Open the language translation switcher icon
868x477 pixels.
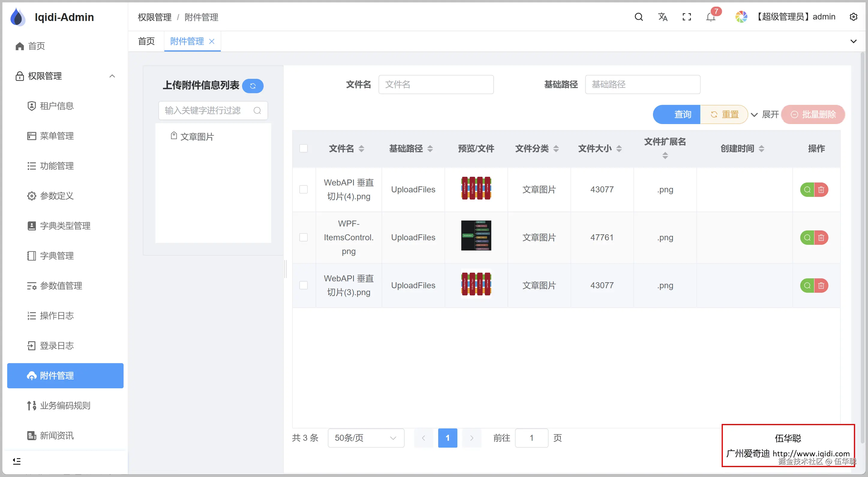point(663,17)
